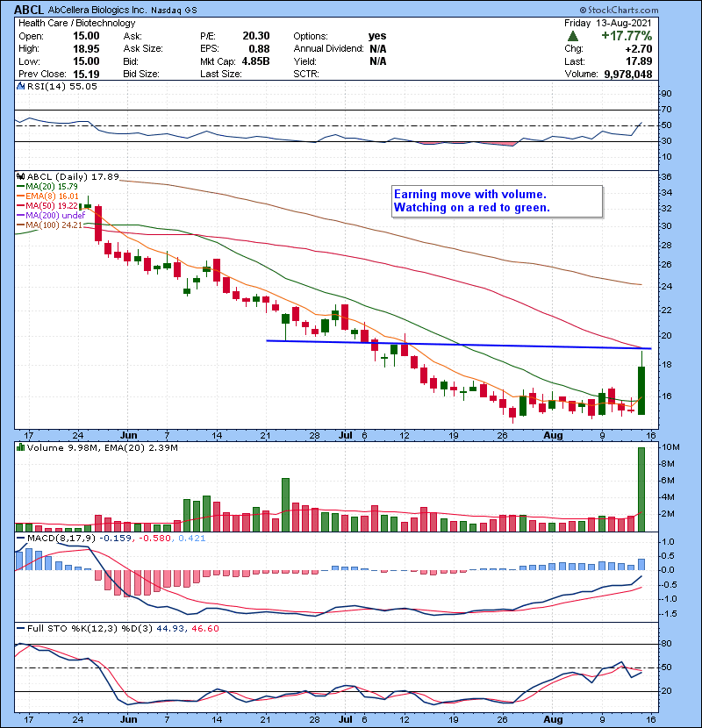The height and width of the screenshot is (728, 702).
Task: Click the Volume 9.98M, EMA(20) 2.39M label
Action: tap(102, 447)
